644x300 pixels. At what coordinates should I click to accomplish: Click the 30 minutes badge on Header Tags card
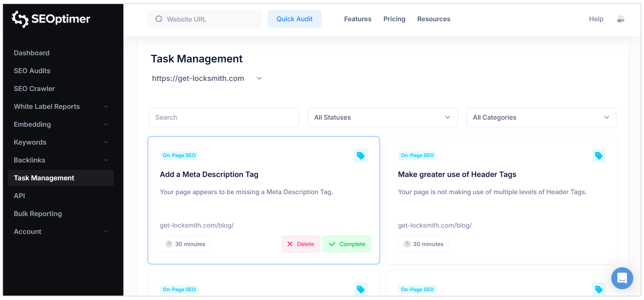coord(423,244)
